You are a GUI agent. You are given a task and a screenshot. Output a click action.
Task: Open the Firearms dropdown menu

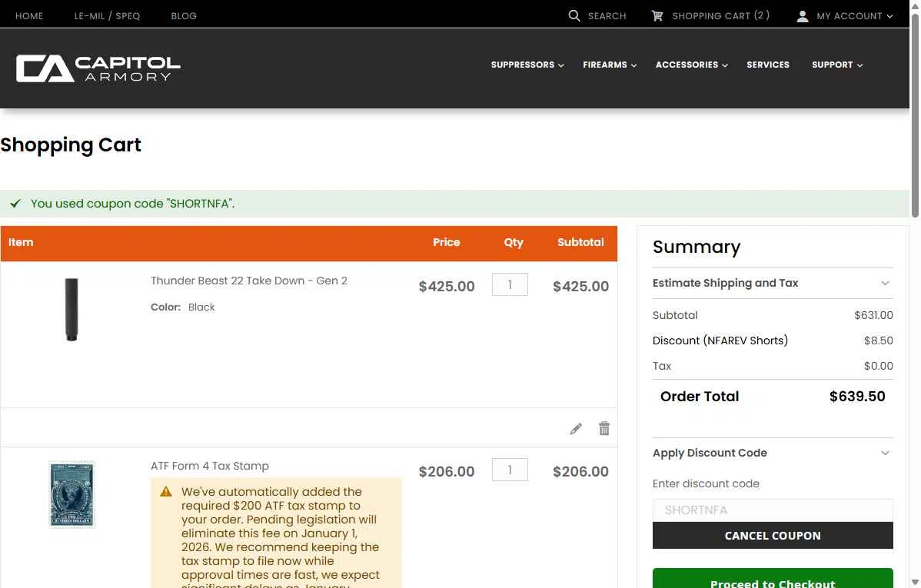coord(610,65)
